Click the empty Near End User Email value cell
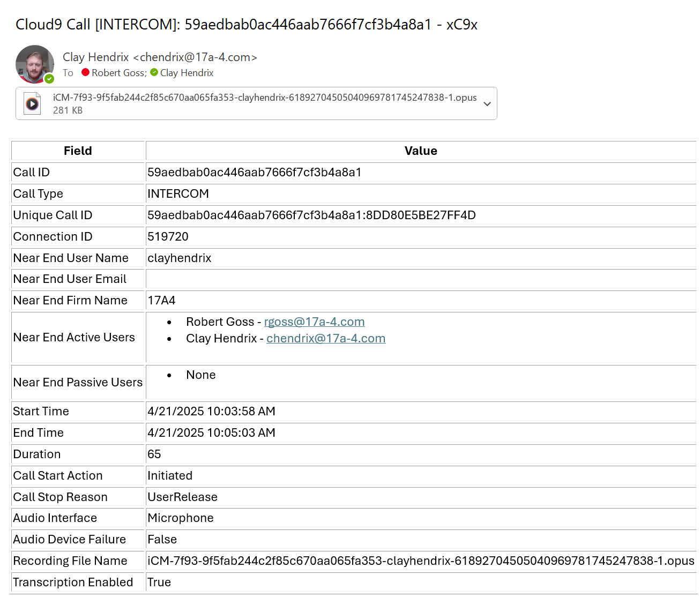Image resolution: width=700 pixels, height=597 pixels. [421, 279]
